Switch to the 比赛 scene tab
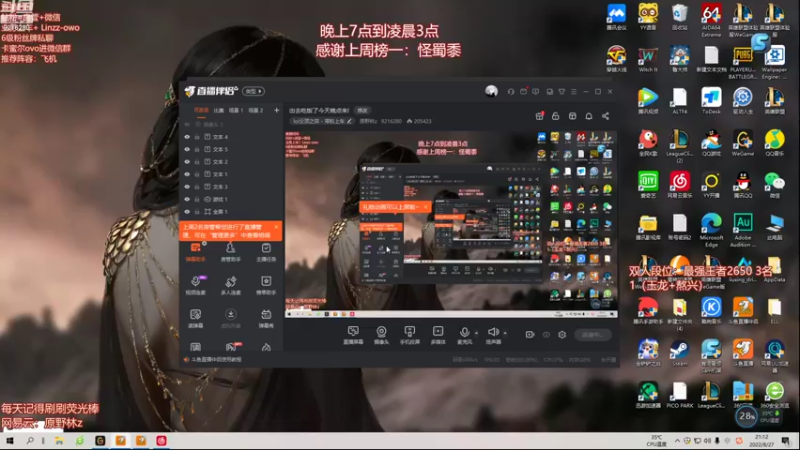 pos(219,110)
